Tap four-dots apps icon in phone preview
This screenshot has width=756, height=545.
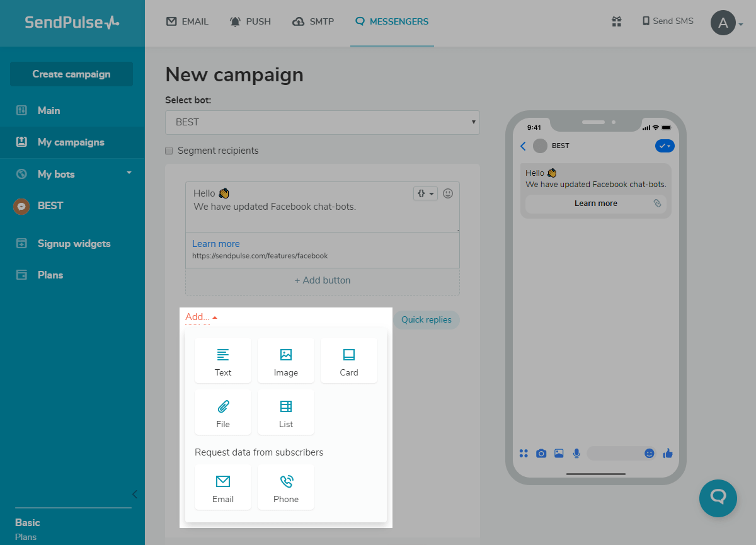(524, 453)
